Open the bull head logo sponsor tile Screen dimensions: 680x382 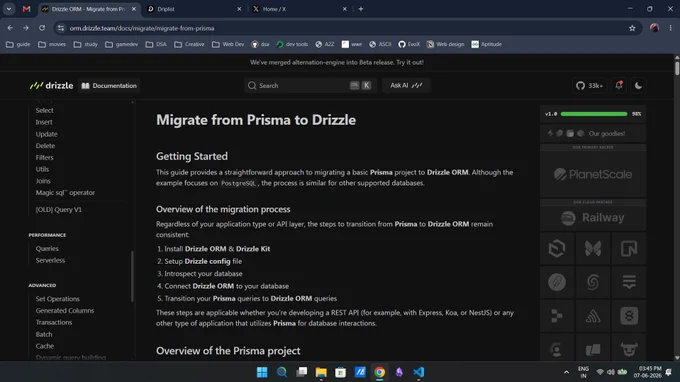629,349
